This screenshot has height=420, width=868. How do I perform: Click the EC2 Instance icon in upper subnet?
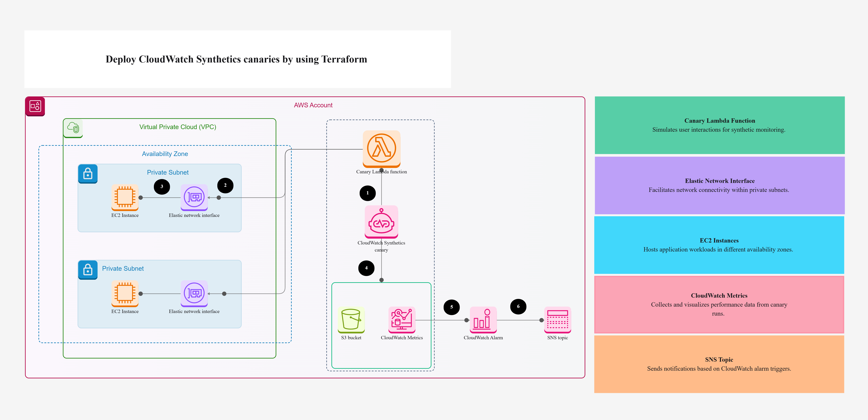125,197
